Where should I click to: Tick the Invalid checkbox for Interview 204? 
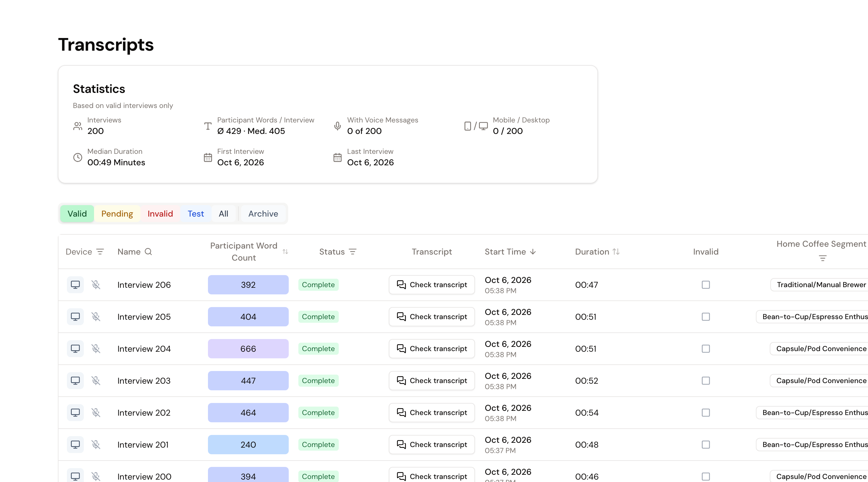(706, 348)
